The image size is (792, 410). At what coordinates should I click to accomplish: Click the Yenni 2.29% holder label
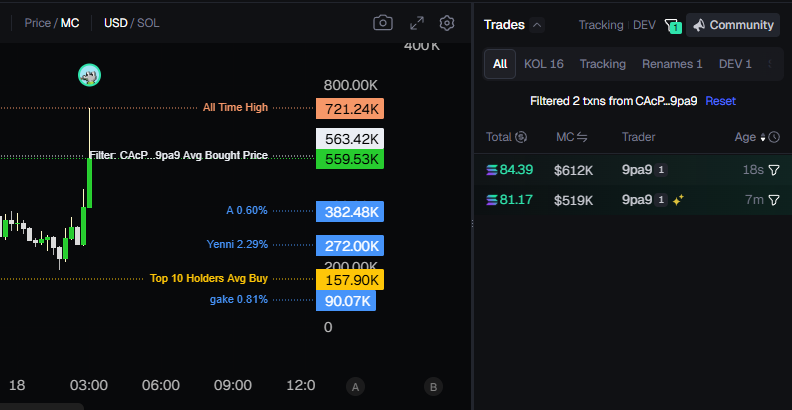[237, 244]
